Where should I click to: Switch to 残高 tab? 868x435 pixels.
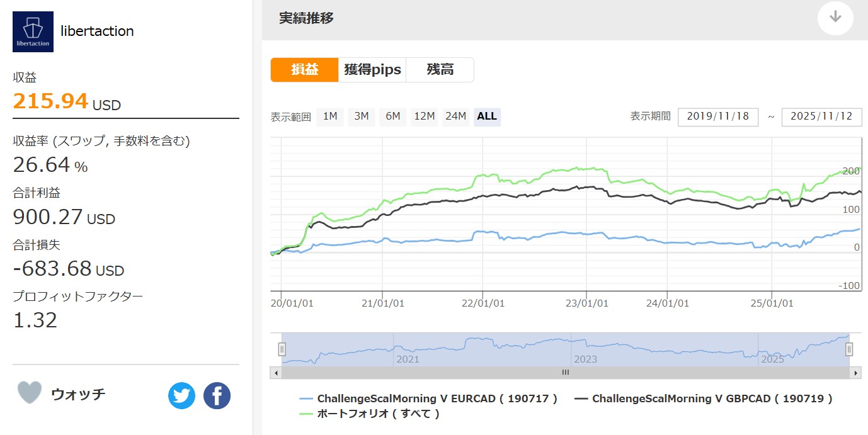(x=440, y=70)
